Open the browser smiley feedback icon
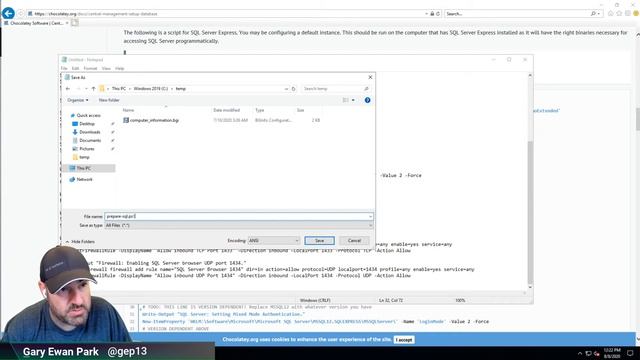The height and width of the screenshot is (360, 640). pyautogui.click(x=636, y=13)
